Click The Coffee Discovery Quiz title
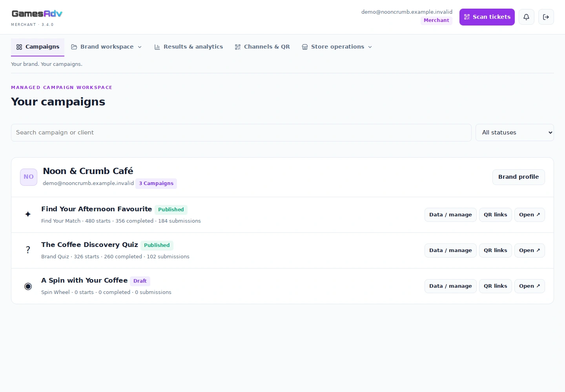 (89, 245)
